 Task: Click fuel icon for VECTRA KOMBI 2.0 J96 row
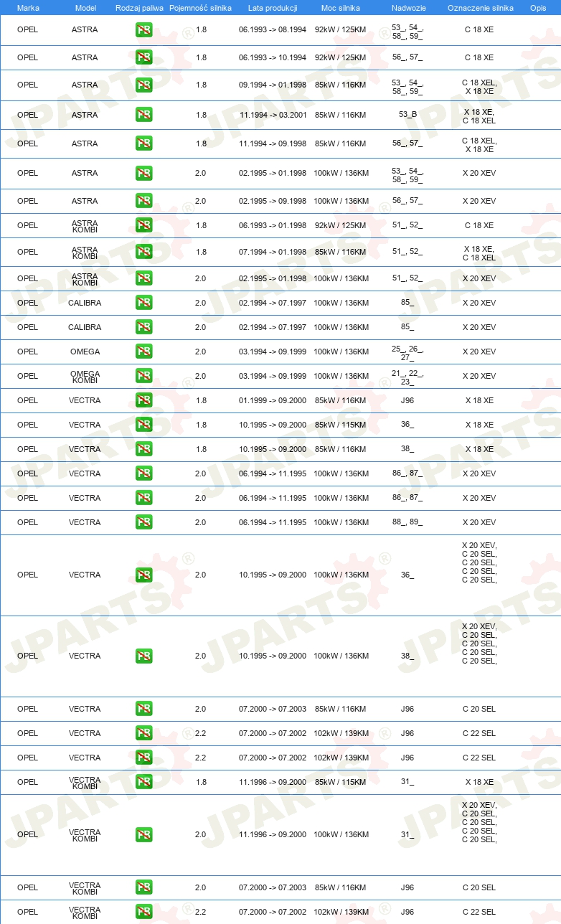point(144,887)
